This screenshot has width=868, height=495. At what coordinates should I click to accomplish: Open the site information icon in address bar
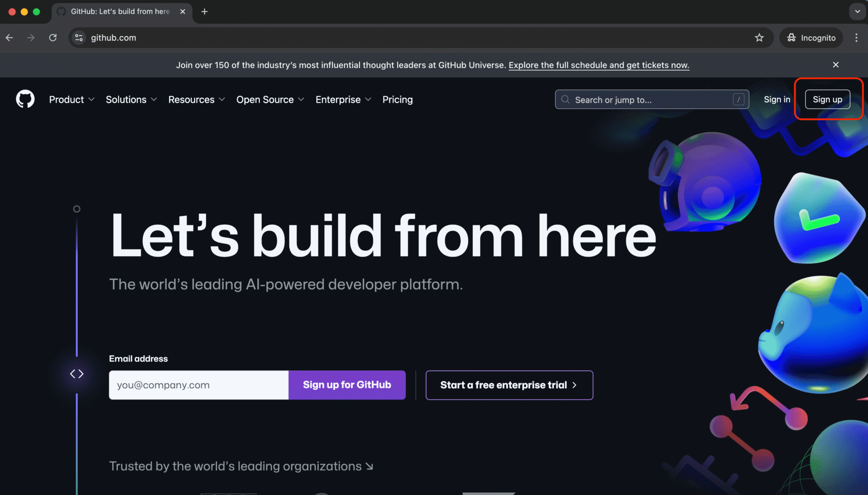[x=79, y=38]
